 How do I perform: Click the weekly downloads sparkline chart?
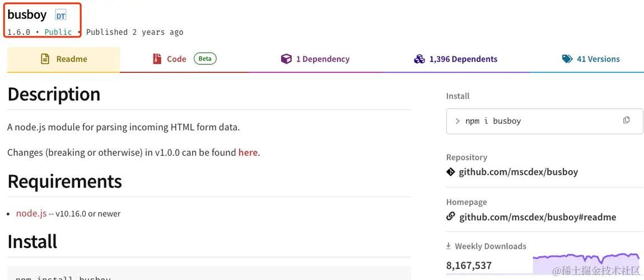click(x=586, y=264)
